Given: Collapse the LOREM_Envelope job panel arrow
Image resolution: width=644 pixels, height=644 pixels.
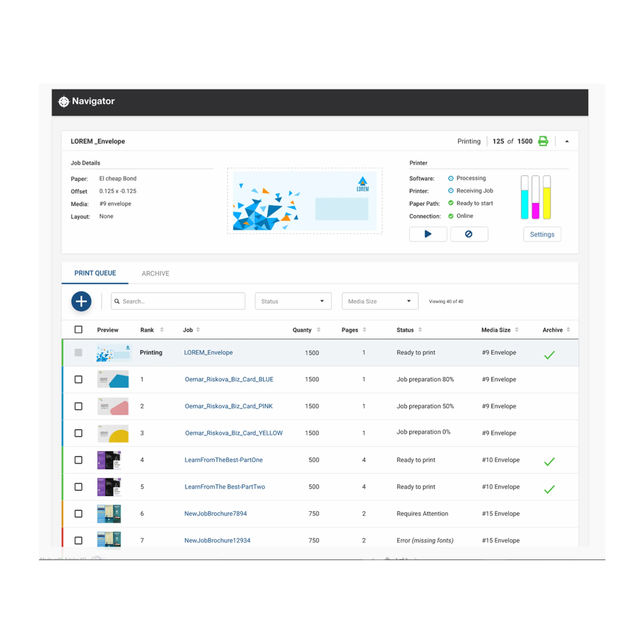Looking at the screenshot, I should [567, 141].
